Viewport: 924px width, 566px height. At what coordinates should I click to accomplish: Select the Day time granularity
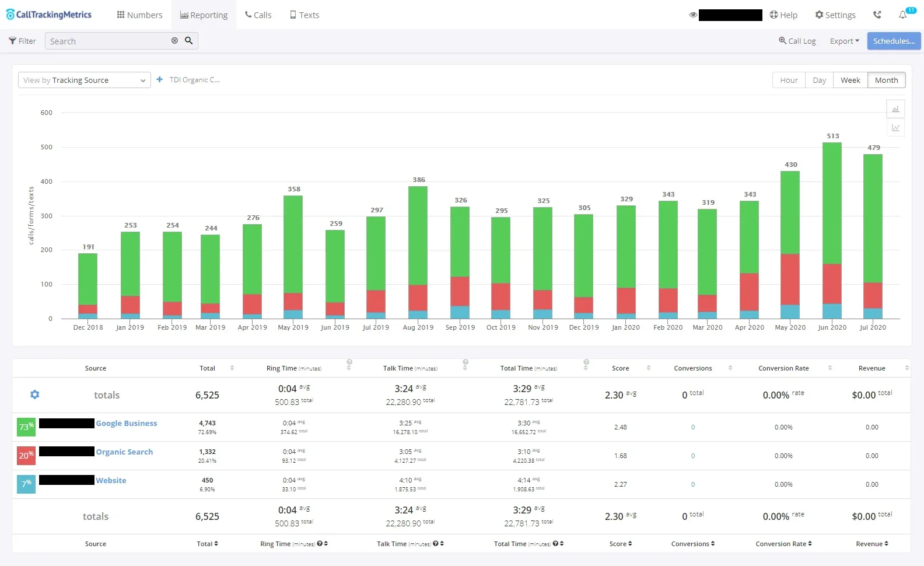click(x=819, y=81)
